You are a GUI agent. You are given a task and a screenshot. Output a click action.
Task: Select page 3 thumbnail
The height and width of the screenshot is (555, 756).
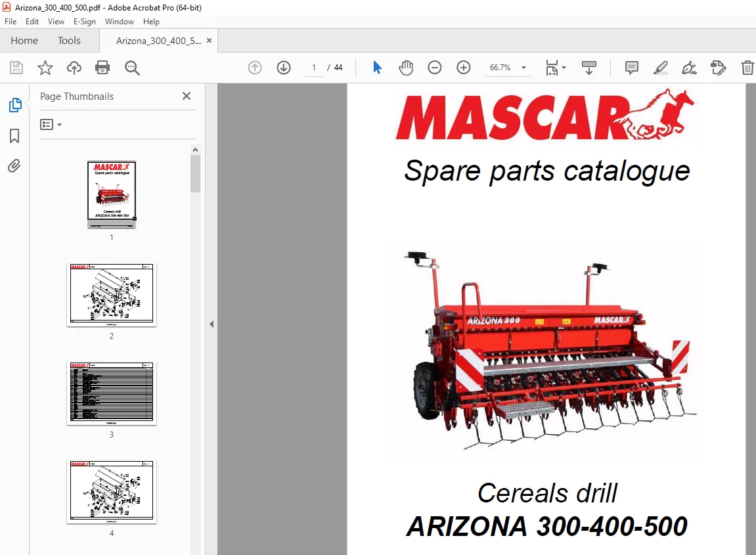[112, 393]
